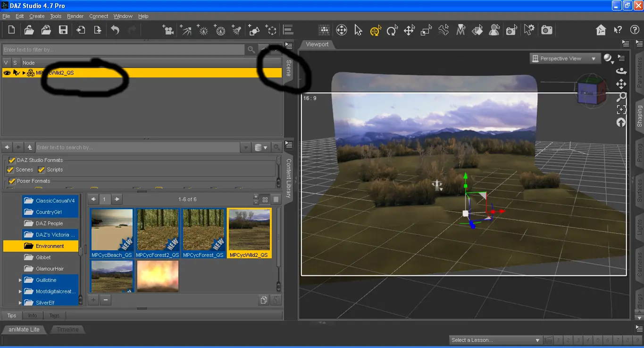This screenshot has height=348, width=644.
Task: Click the MPCycBeach_QS thumbnail
Action: click(x=112, y=230)
